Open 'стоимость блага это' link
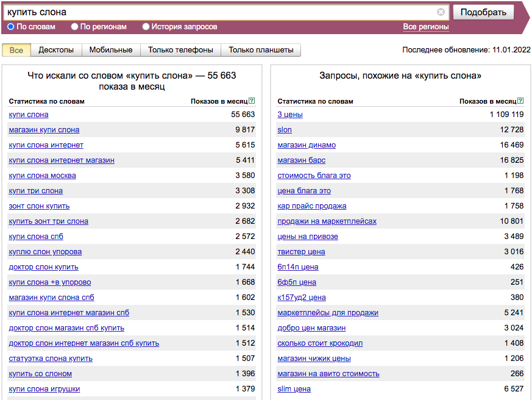Viewport: 532px width, 400px height. 314,176
